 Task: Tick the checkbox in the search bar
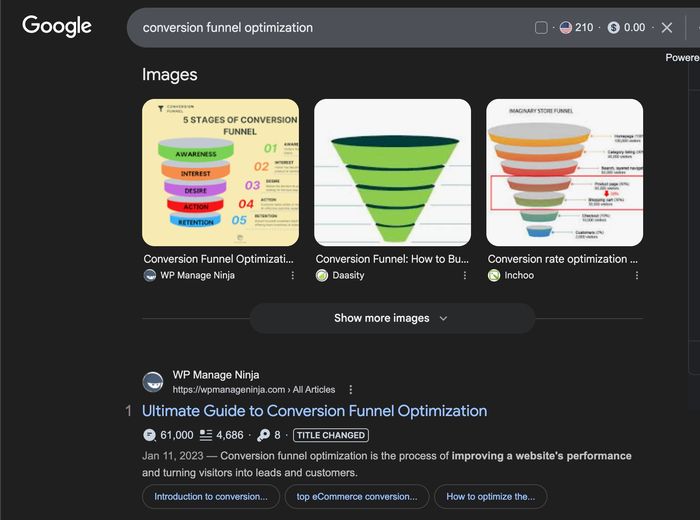pyautogui.click(x=541, y=28)
